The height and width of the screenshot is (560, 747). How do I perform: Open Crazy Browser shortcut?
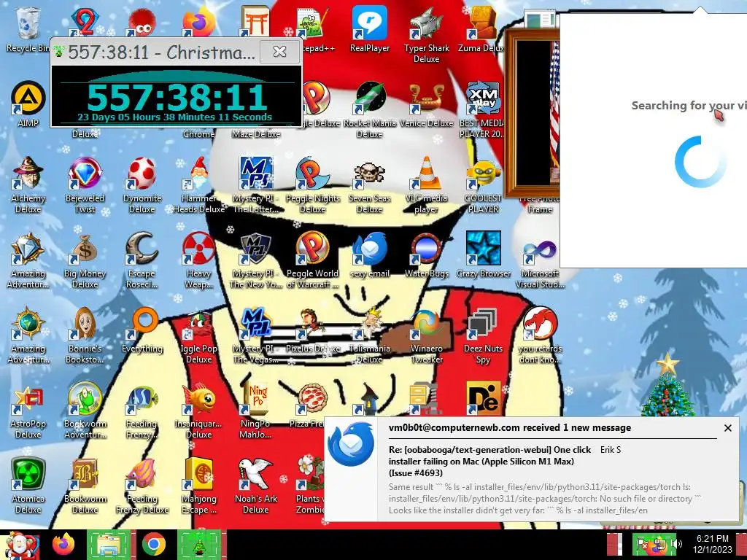(x=483, y=254)
